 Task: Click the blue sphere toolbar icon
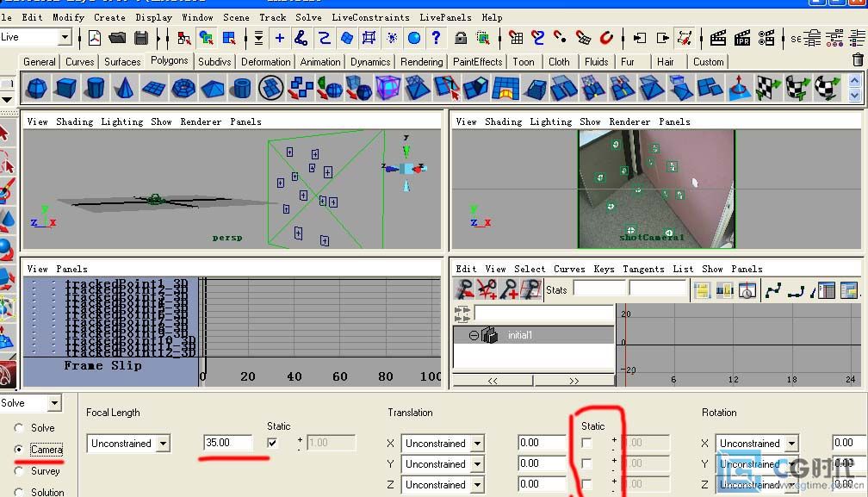point(414,38)
